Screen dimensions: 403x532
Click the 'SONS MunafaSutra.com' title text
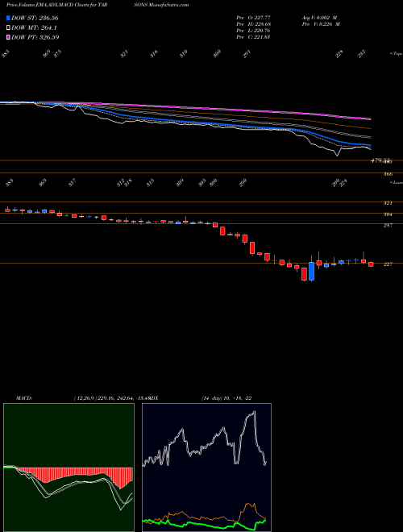[x=163, y=5]
